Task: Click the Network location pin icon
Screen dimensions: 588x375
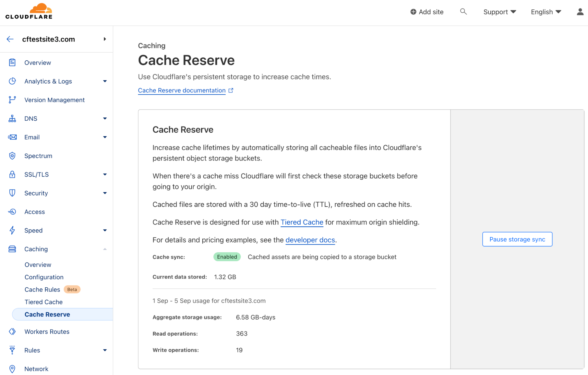Action: (x=12, y=369)
